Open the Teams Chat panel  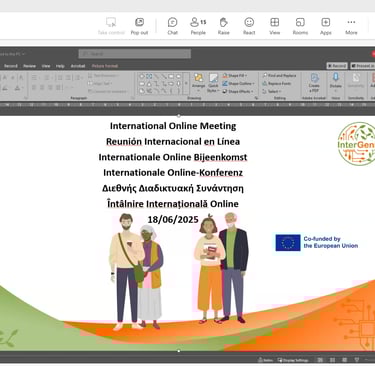click(172, 26)
